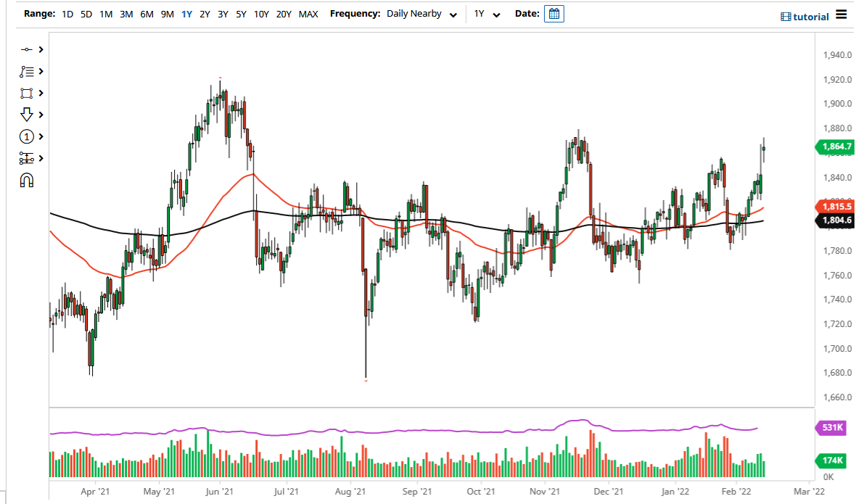This screenshot has height=504, width=861.
Task: Click the 1,700.0 price axis label
Action: 837,349
